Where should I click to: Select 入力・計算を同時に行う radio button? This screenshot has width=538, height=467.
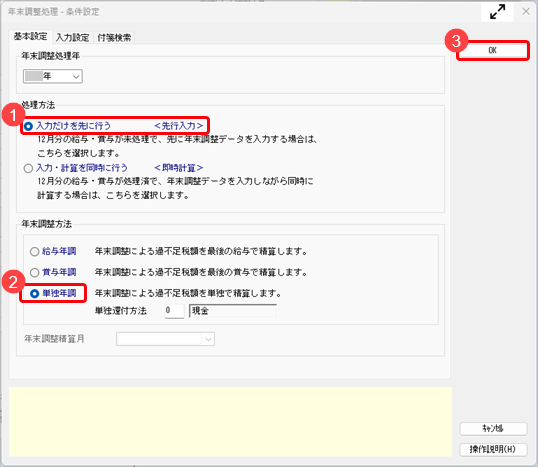[28, 168]
